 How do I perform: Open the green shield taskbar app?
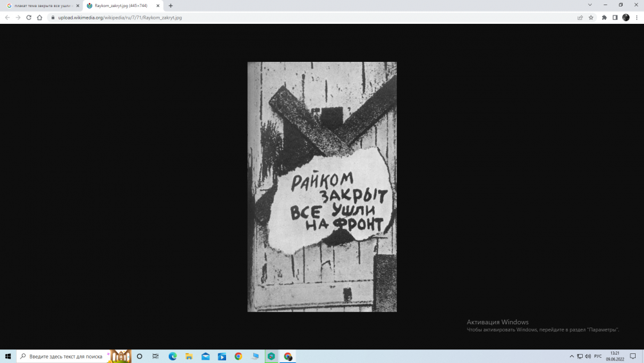pos(271,357)
